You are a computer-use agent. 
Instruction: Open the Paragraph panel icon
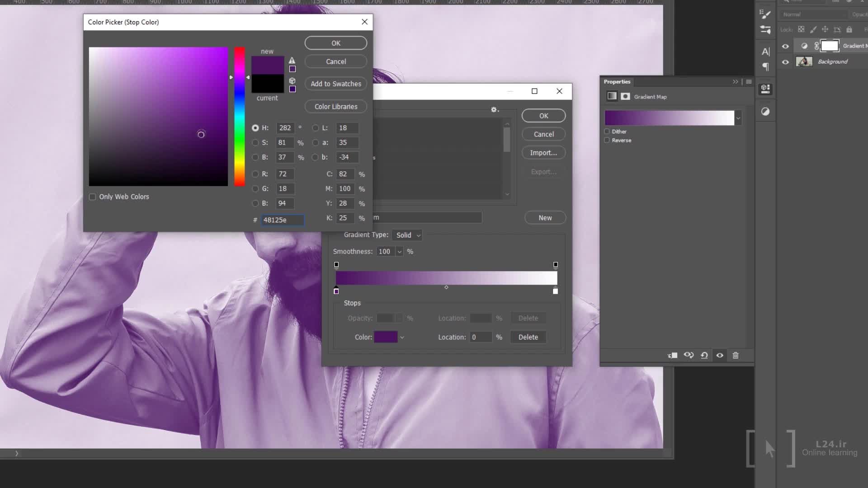click(765, 67)
